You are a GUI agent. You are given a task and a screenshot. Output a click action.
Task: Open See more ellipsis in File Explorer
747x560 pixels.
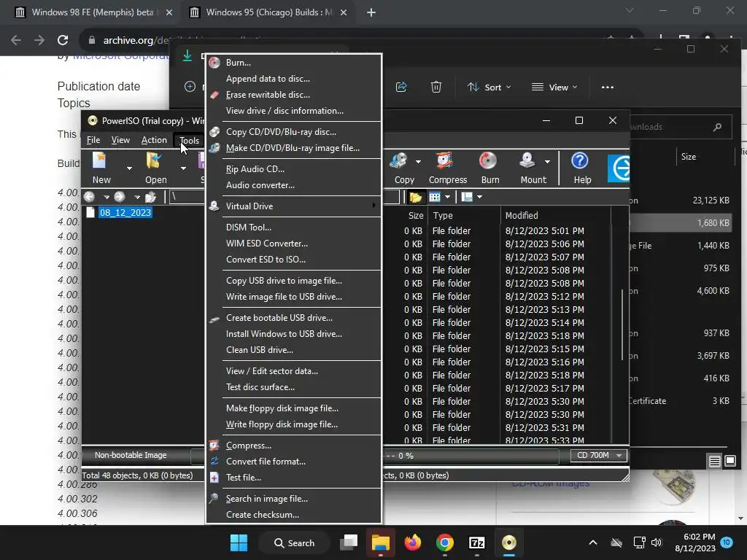(x=608, y=87)
